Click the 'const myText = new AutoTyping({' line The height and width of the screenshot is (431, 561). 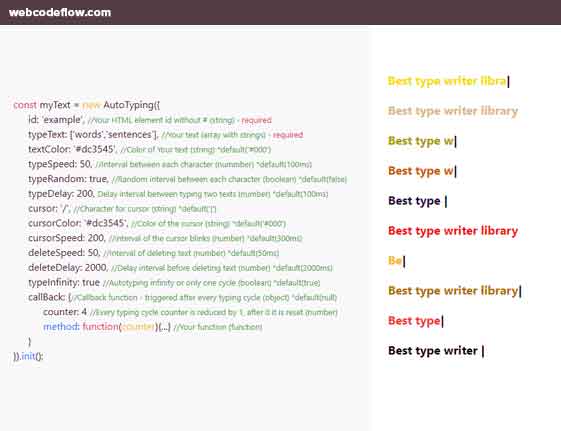[x=87, y=105]
